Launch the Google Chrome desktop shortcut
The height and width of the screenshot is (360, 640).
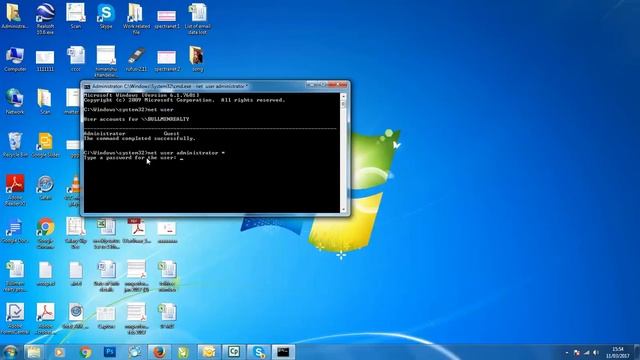tap(45, 233)
